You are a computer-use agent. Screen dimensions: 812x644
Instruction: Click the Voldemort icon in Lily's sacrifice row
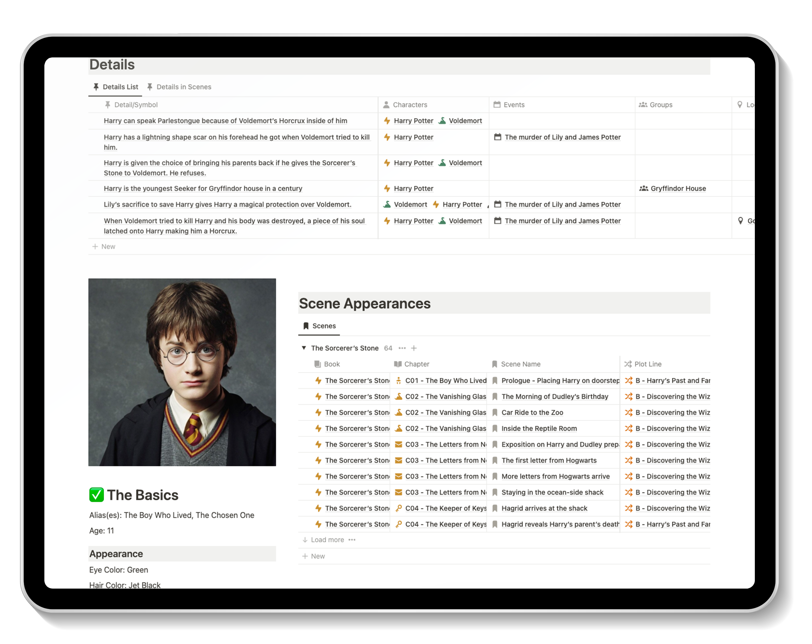click(387, 204)
